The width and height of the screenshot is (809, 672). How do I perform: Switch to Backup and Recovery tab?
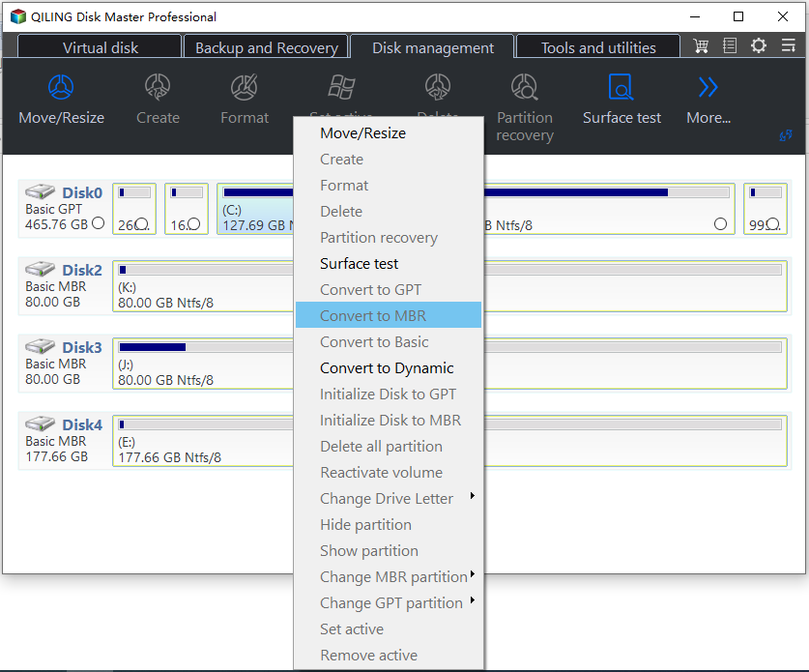point(266,47)
